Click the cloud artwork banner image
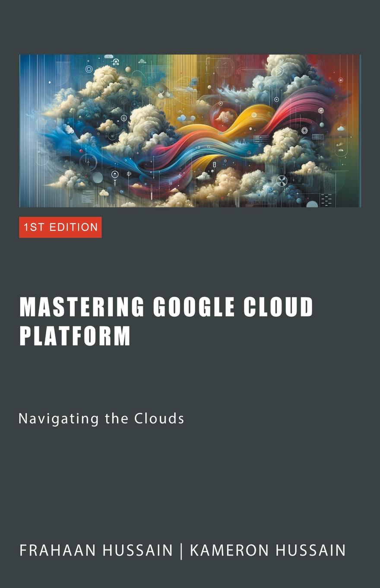Screen dimensions: 380x588 pos(190,131)
